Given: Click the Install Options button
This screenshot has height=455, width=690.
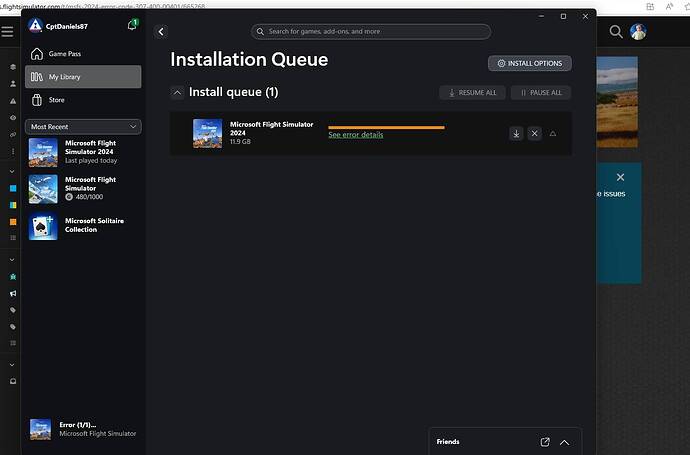Looking at the screenshot, I should click(x=529, y=63).
